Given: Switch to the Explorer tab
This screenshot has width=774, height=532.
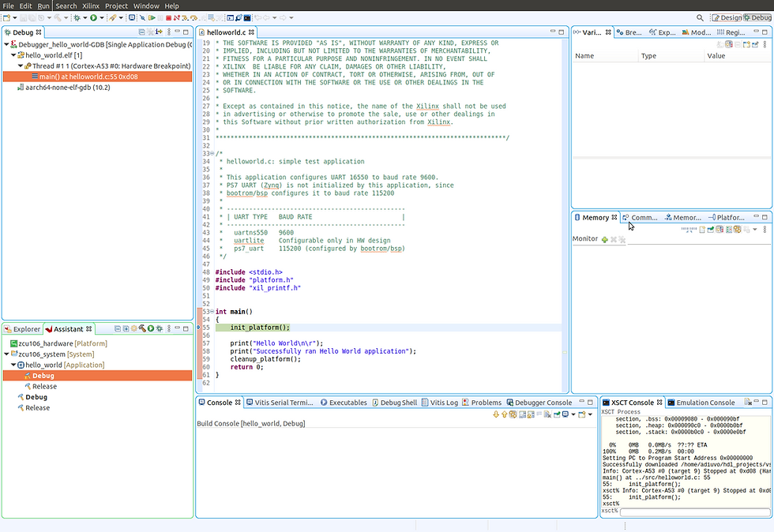Looking at the screenshot, I should click(22, 329).
